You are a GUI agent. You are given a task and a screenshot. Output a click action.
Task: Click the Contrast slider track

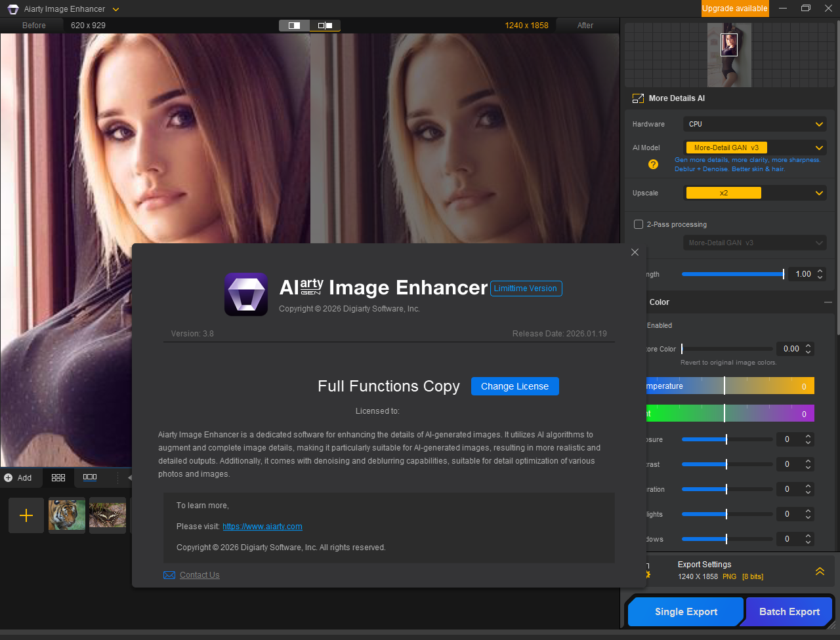click(727, 464)
